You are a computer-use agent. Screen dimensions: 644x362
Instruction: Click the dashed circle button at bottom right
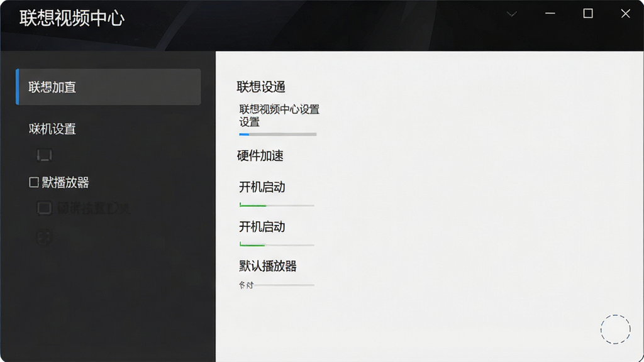(615, 329)
